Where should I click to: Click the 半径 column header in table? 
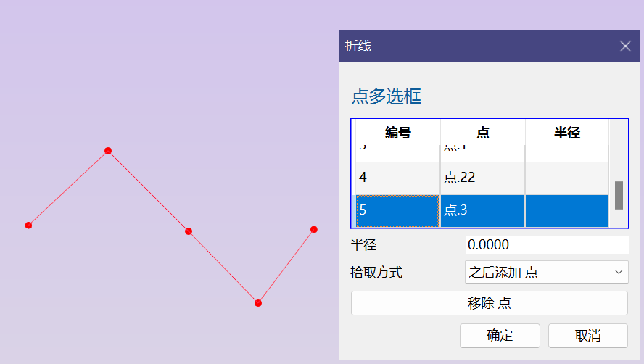point(566,133)
